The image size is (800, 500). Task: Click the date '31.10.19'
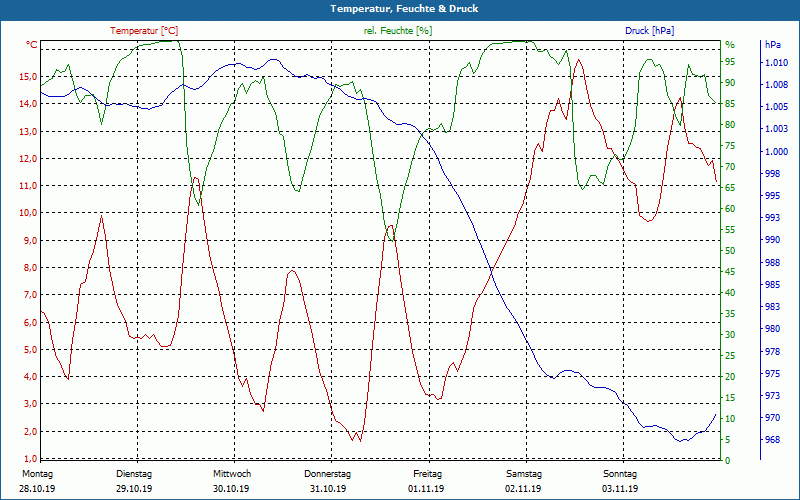point(328,489)
